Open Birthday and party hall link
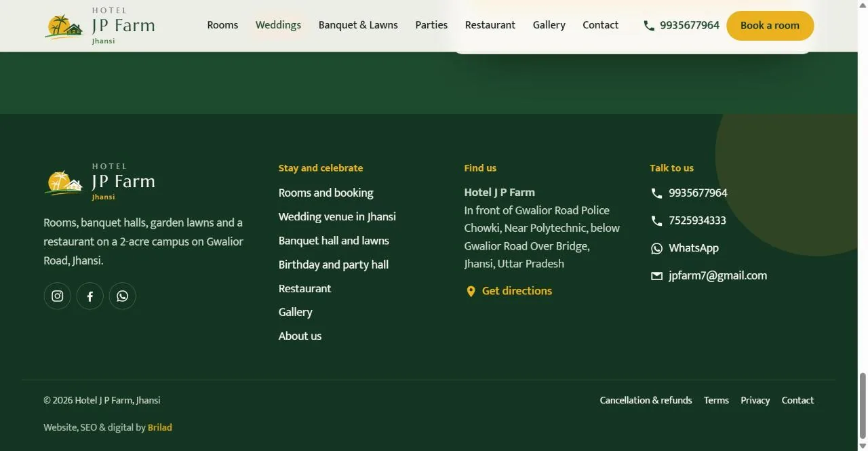Image resolution: width=868 pixels, height=451 pixels. click(x=334, y=264)
